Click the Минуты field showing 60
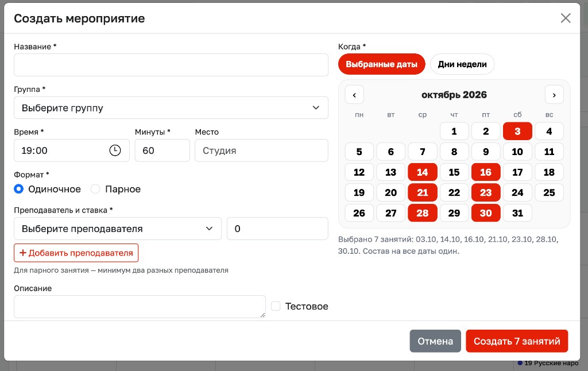 [x=163, y=150]
